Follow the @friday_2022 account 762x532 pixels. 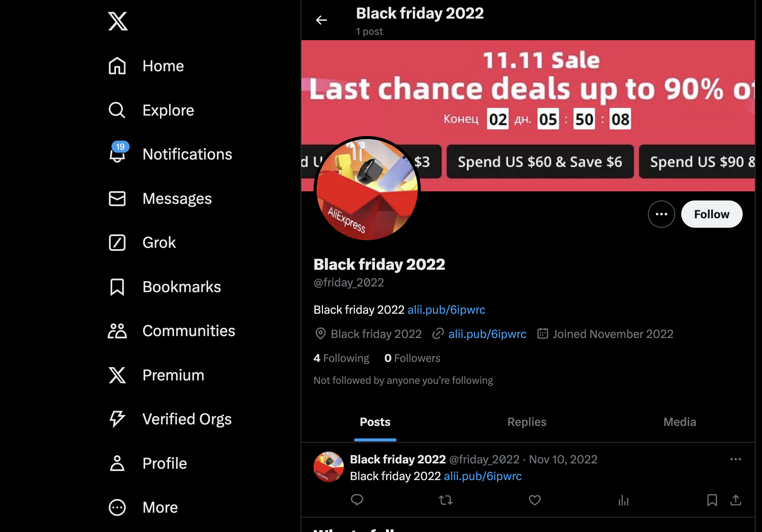[x=712, y=214]
